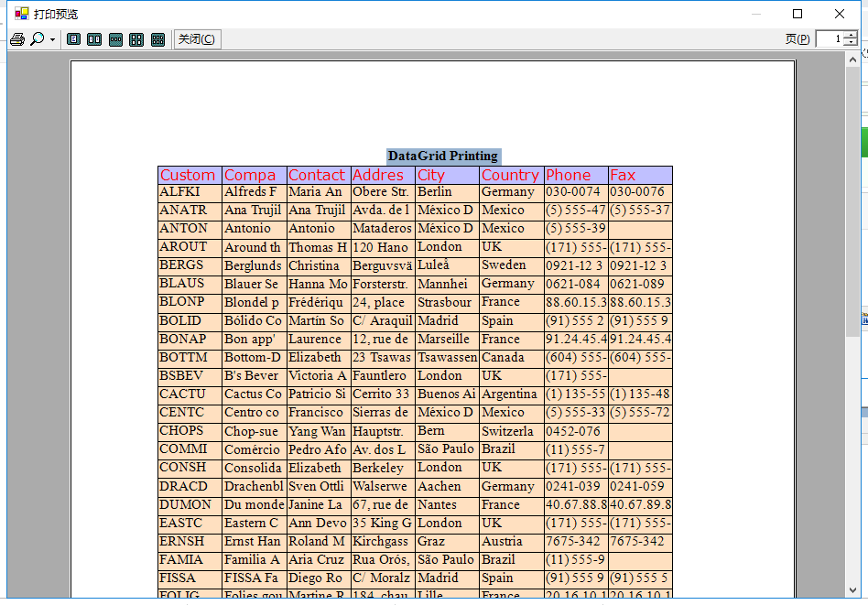Click the Argentina country cell
The height and width of the screenshot is (605, 868).
point(511,394)
